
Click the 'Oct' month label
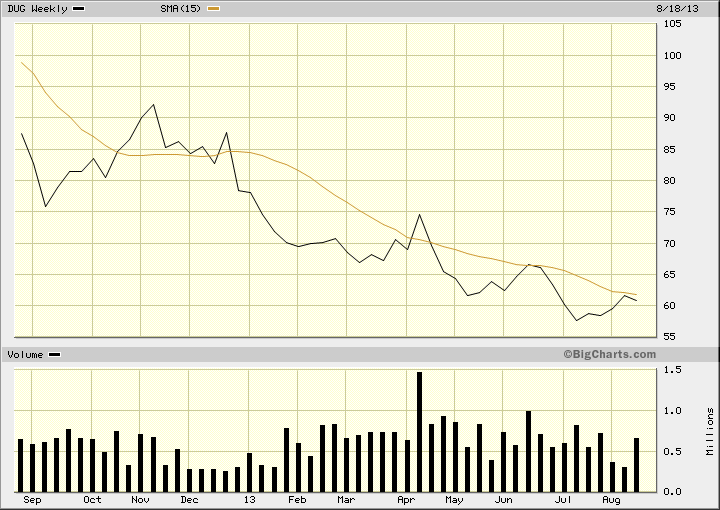click(92, 500)
